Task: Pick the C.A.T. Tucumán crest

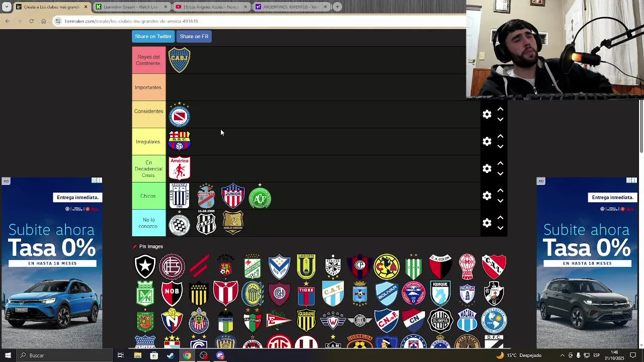Action: click(333, 294)
